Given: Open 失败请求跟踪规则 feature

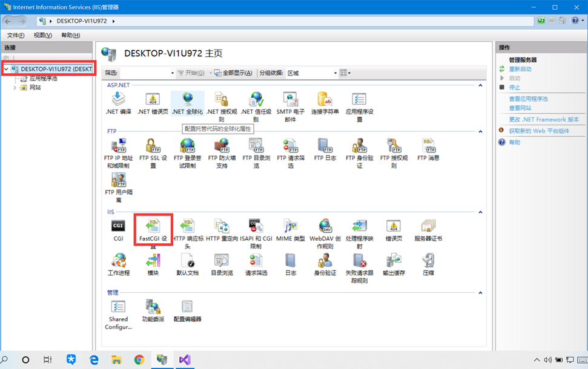Looking at the screenshot, I should [359, 268].
